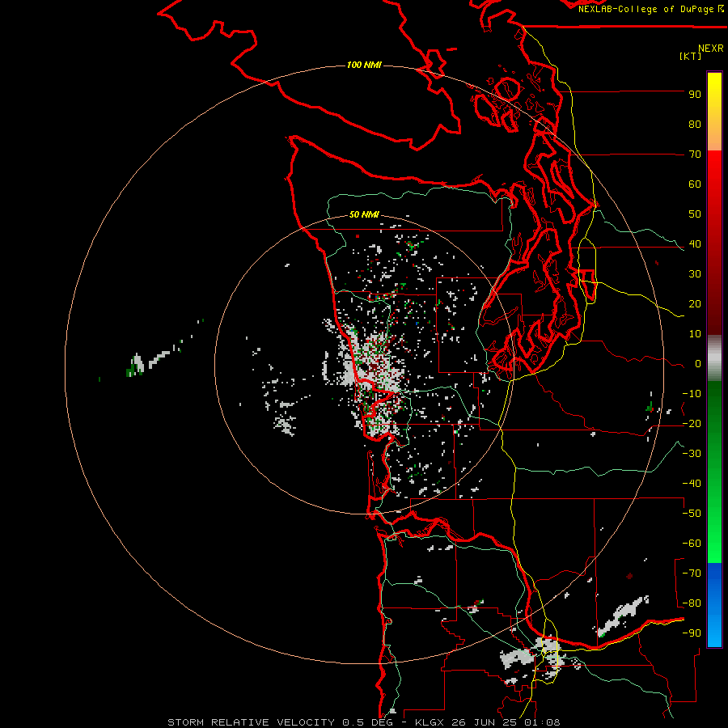Viewport: 728px width, 728px height.
Task: Click the 0 knot scale label
Action: tap(698, 363)
